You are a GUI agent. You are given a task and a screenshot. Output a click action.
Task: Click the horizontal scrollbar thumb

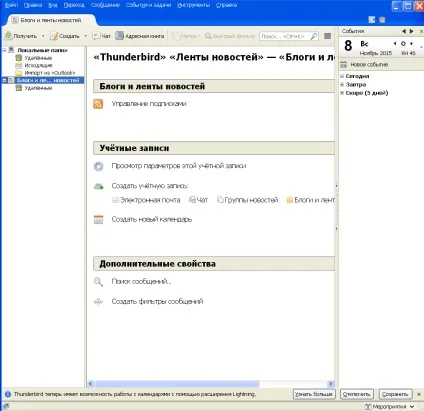coord(177,384)
